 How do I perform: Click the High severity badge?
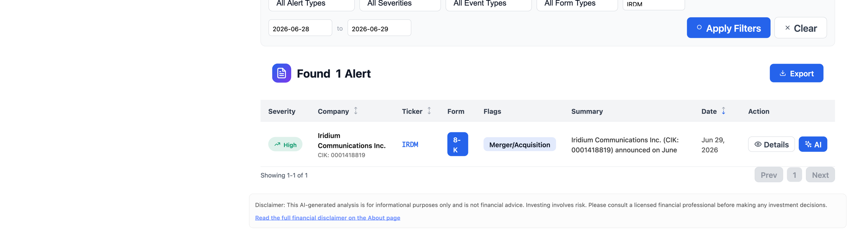click(285, 144)
